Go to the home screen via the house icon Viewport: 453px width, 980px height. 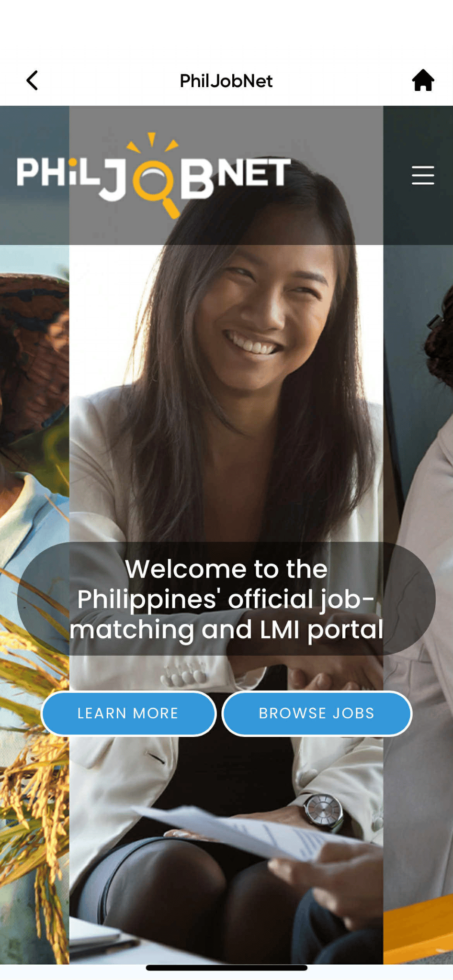click(x=423, y=80)
